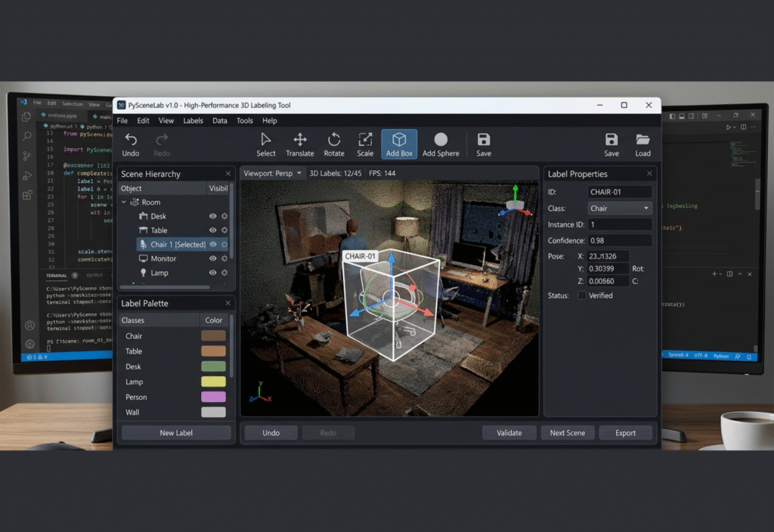Screen dimensions: 774x532
Task: Click the Validate button
Action: (x=509, y=432)
